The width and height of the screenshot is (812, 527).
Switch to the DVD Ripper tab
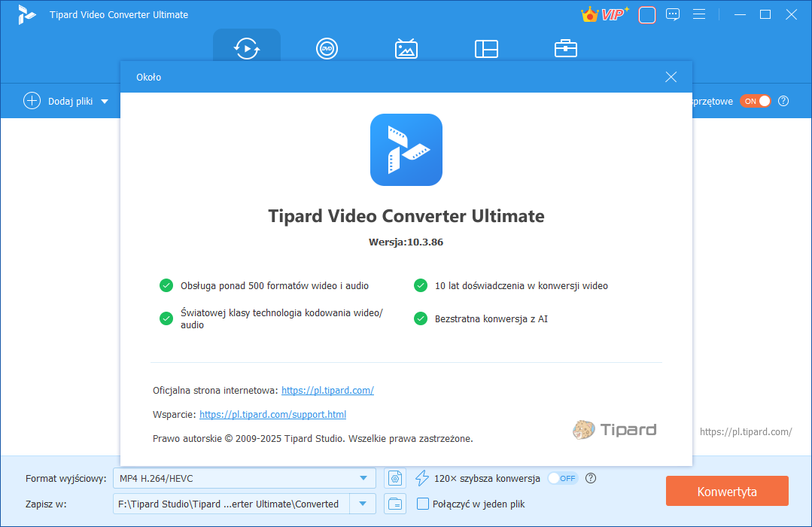(327, 49)
